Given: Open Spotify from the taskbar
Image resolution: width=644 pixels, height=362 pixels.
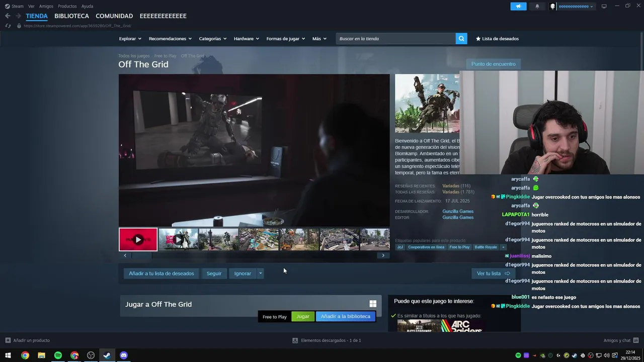Looking at the screenshot, I should click(x=58, y=355).
